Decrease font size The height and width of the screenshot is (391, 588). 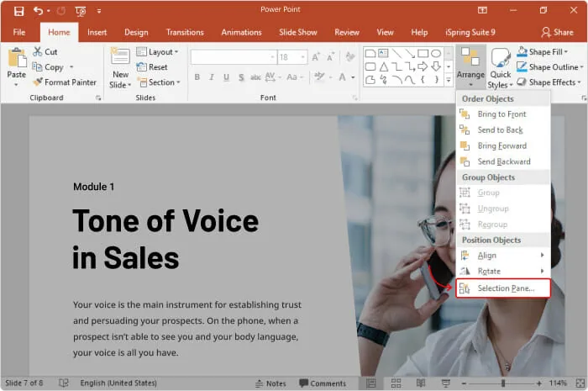330,57
